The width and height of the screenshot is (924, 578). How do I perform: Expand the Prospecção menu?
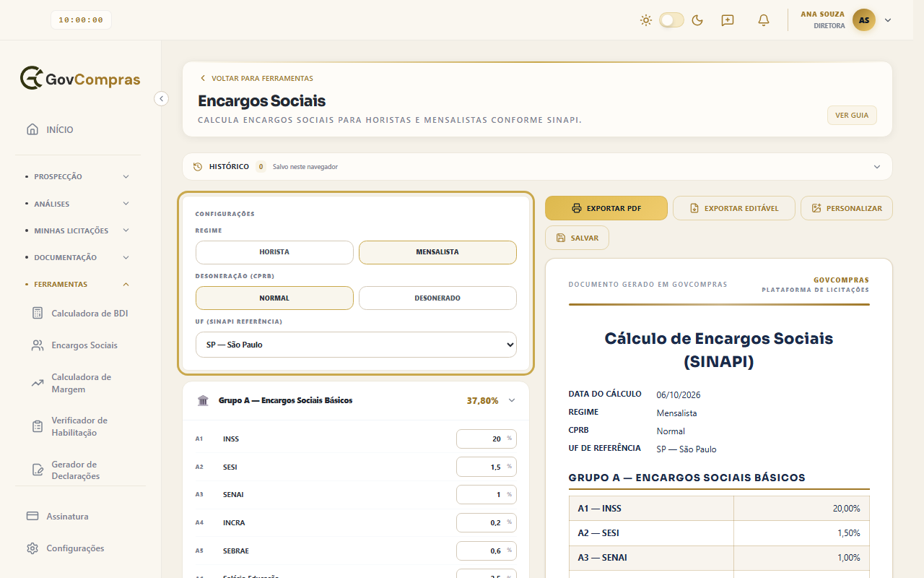[x=77, y=176]
